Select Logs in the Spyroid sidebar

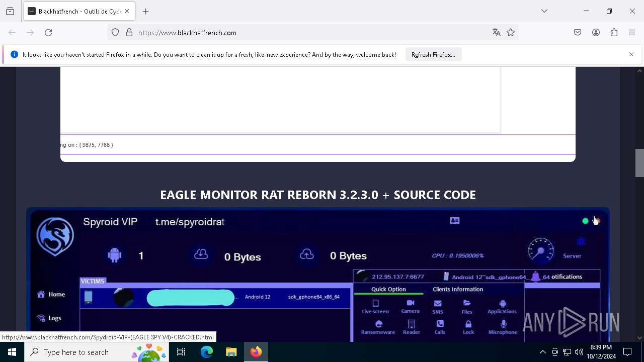pyautogui.click(x=49, y=318)
